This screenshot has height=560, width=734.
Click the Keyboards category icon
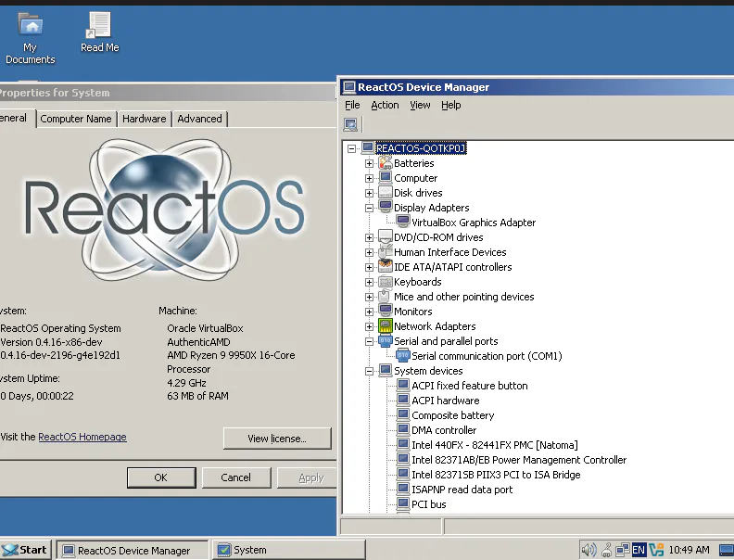pos(386,282)
